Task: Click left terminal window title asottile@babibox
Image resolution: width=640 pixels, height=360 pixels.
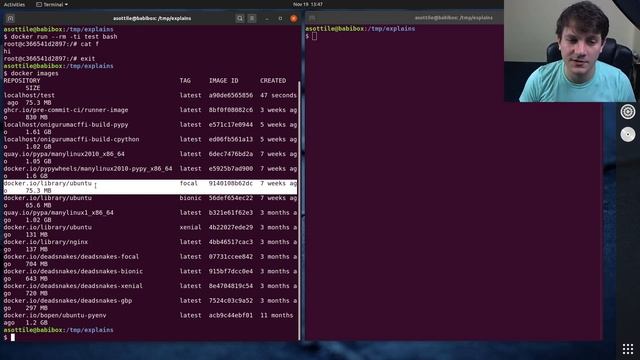Action: [x=152, y=18]
